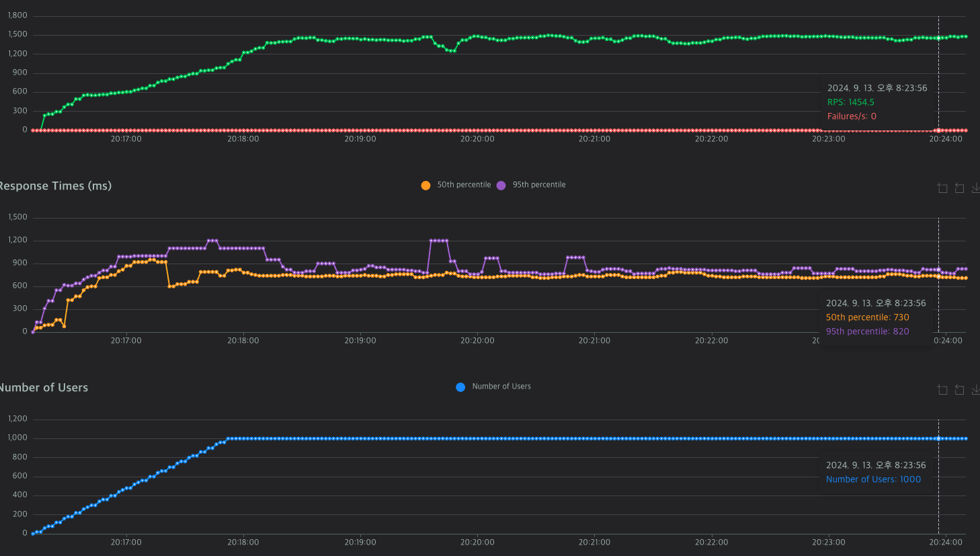This screenshot has width=980, height=556.
Task: Click the Number of Users chart title
Action: [x=44, y=387]
